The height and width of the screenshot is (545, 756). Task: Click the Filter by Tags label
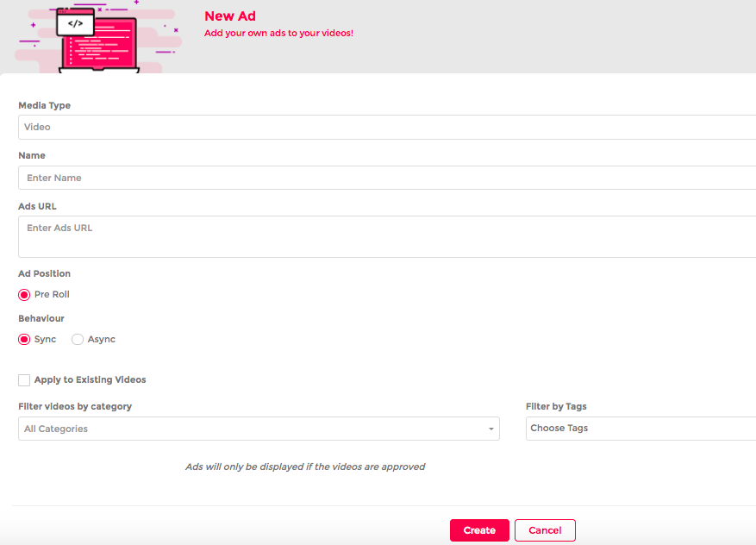[556, 406]
